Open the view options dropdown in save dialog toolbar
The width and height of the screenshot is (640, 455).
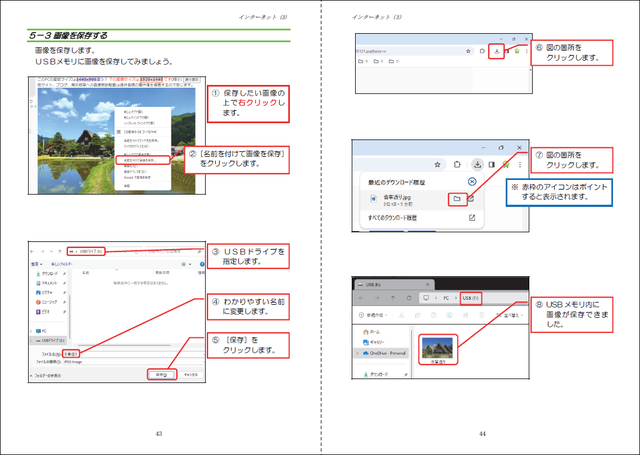pos(186,264)
